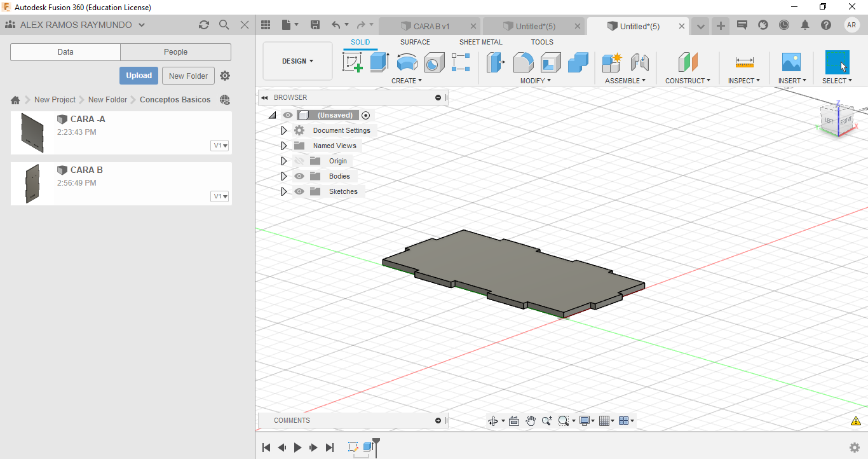Viewport: 868px width, 459px height.
Task: Open the CARA -A thumbnail
Action: pos(32,132)
